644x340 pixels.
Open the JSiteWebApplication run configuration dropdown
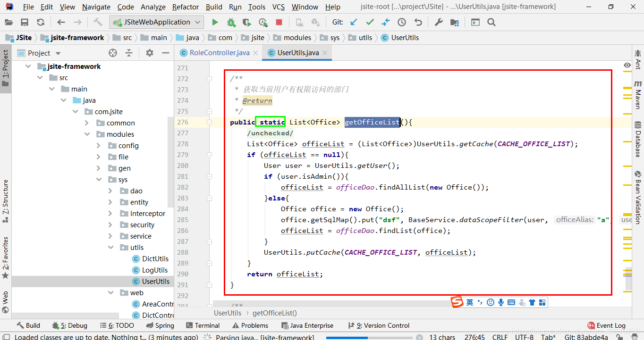157,22
